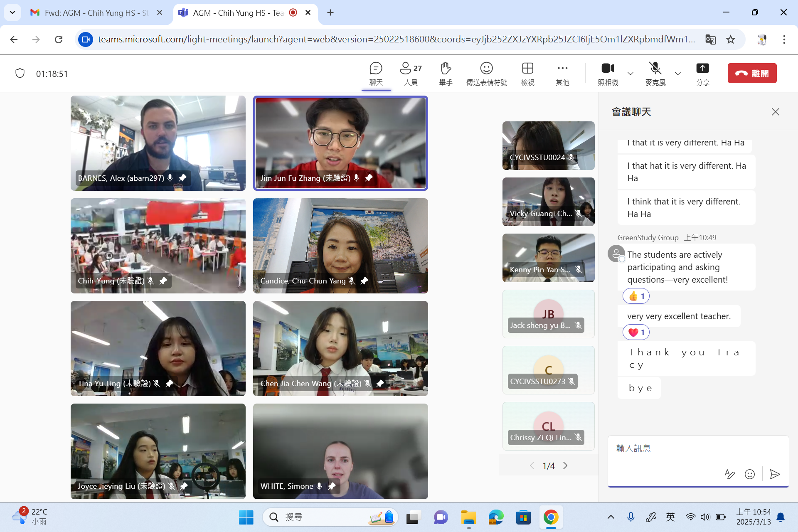This screenshot has height=532, width=798.
Task: Open Microsoft Store from the taskbar
Action: click(x=523, y=517)
